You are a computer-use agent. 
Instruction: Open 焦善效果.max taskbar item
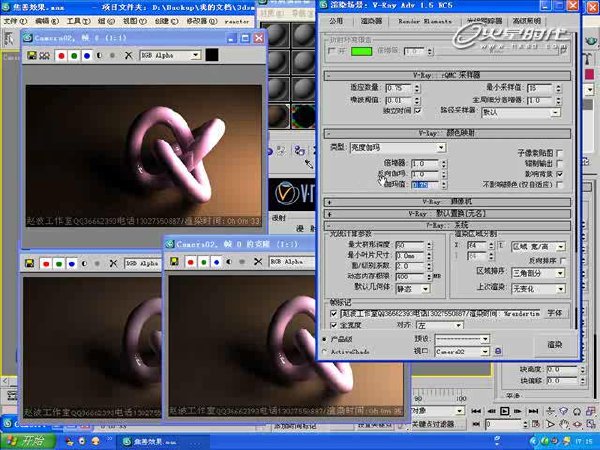tap(162, 442)
